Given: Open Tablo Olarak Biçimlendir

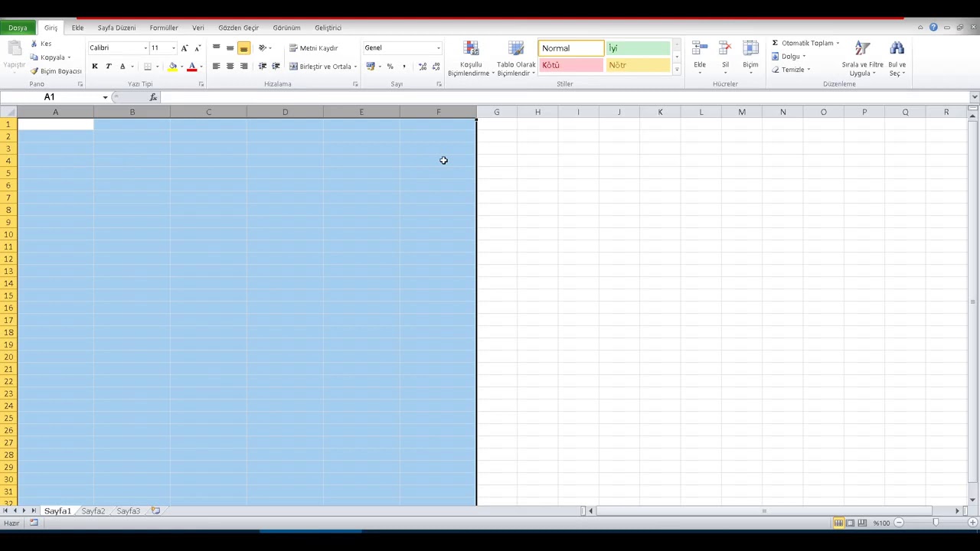Looking at the screenshot, I should coord(516,59).
